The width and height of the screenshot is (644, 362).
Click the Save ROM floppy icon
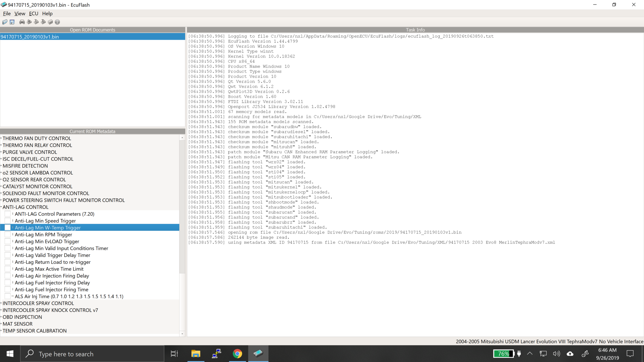12,22
